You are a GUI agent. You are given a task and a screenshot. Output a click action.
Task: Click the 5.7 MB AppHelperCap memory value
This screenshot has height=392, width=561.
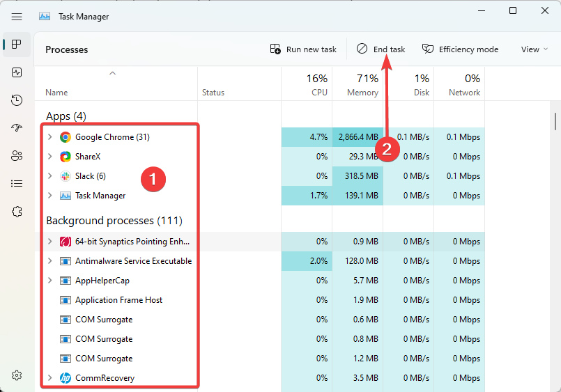(366, 281)
